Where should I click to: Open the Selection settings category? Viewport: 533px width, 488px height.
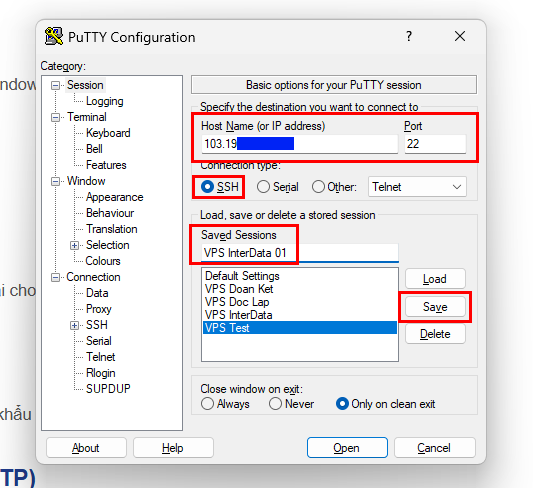107,245
